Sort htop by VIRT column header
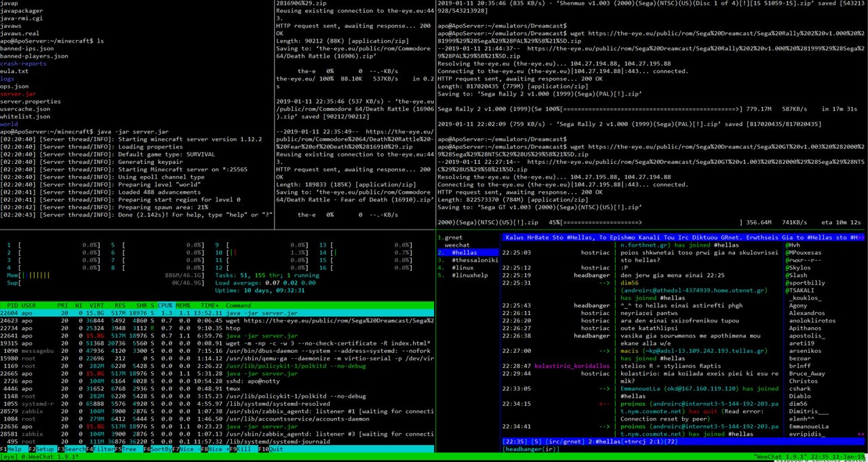Screen dimensions: 868x462 pos(98,306)
